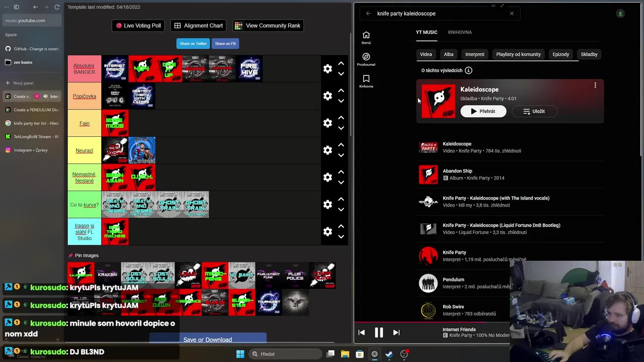Click Save or Download button

(x=208, y=339)
